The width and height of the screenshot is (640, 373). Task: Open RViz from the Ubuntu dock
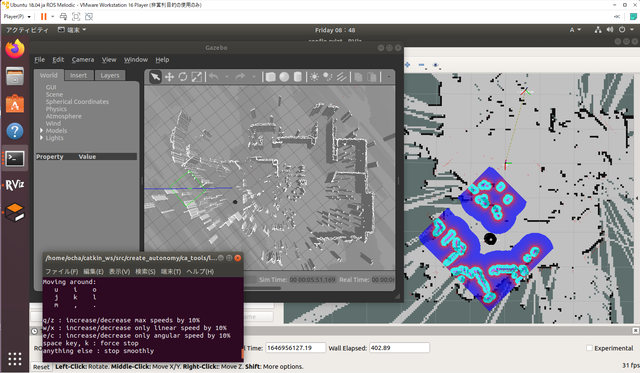(15, 185)
